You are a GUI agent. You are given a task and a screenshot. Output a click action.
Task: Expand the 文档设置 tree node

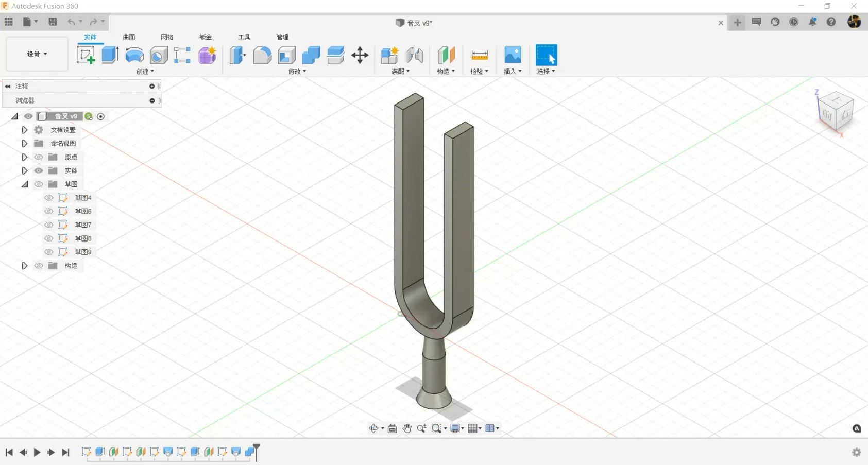click(24, 130)
